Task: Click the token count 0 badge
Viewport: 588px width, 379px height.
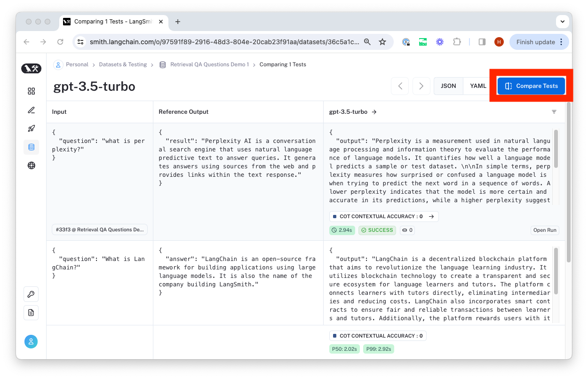Action: (x=407, y=230)
